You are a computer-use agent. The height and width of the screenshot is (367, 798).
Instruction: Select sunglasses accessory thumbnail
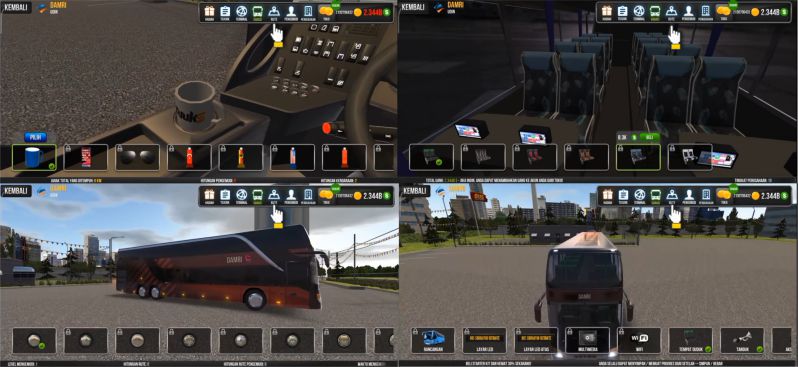tap(137, 157)
